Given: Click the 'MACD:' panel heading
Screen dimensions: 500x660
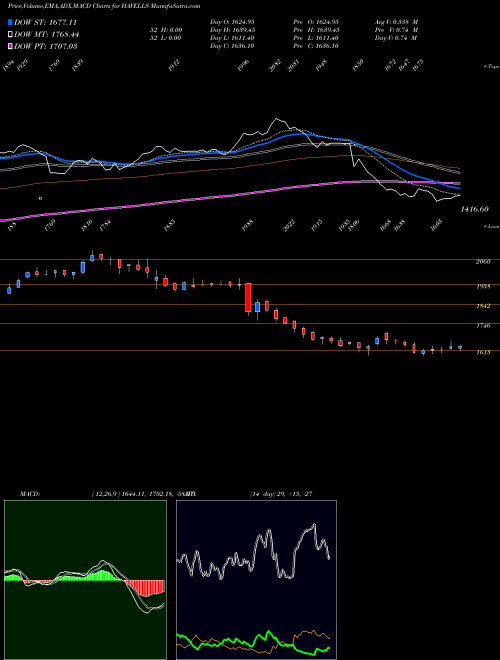Looking at the screenshot, I should pos(30,494).
